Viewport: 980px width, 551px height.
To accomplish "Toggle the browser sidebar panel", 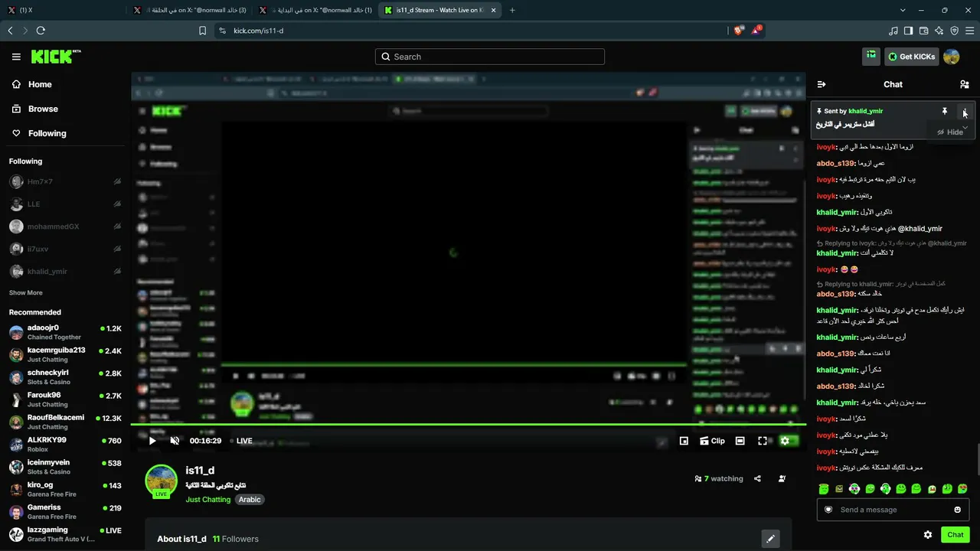I will click(x=908, y=31).
